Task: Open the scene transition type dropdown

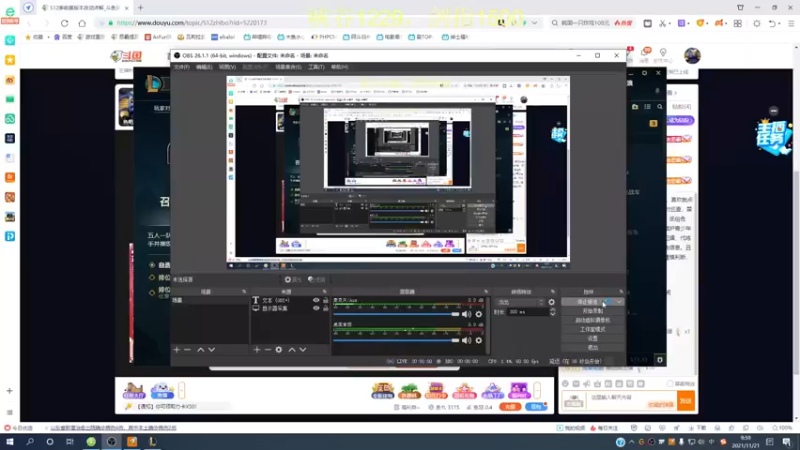Action: pos(519,302)
